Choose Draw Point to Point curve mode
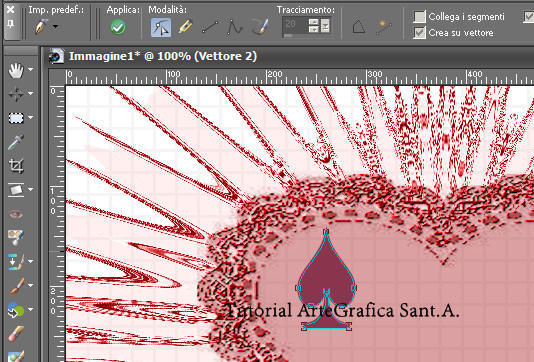 point(234,27)
